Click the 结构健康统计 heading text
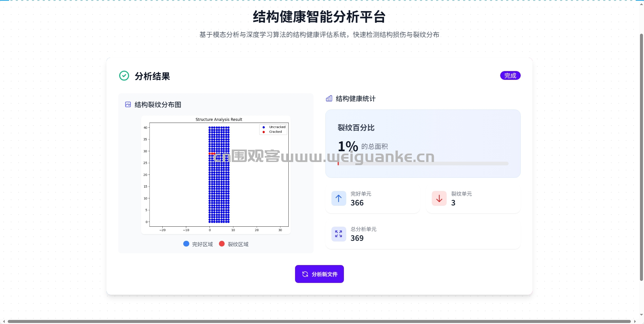Viewport: 644px width, 324px height. point(356,98)
